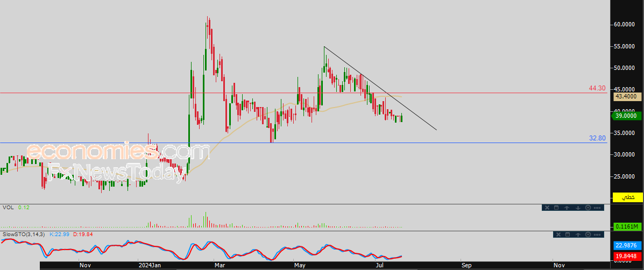Image resolution: width=644 pixels, height=270 pixels.
Task: Click the Mar label on time axis
Action: (221, 266)
